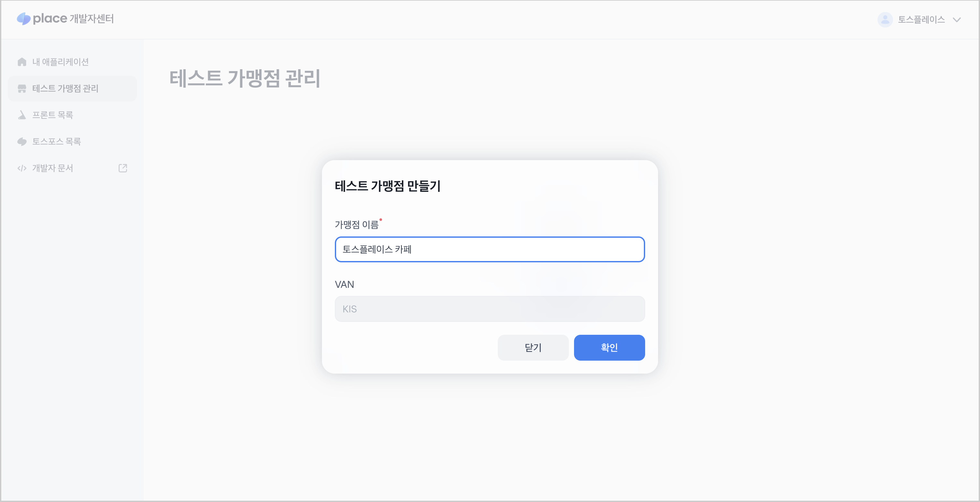980x502 pixels.
Task: Click the place logo in the top bar
Action: (x=24, y=19)
